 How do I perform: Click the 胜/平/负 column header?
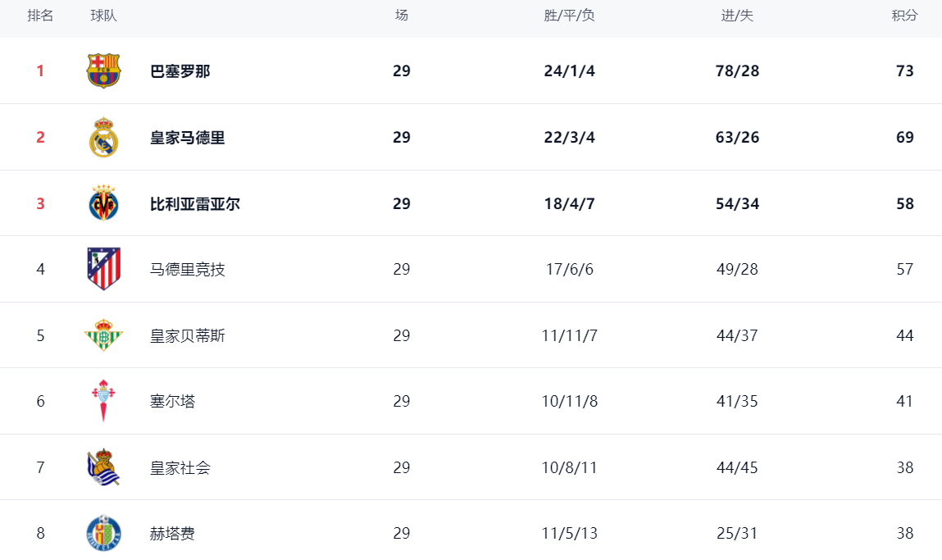coord(569,16)
